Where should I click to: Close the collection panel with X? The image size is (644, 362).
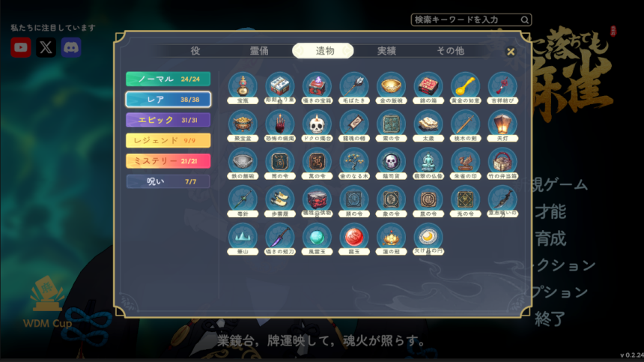coord(511,52)
